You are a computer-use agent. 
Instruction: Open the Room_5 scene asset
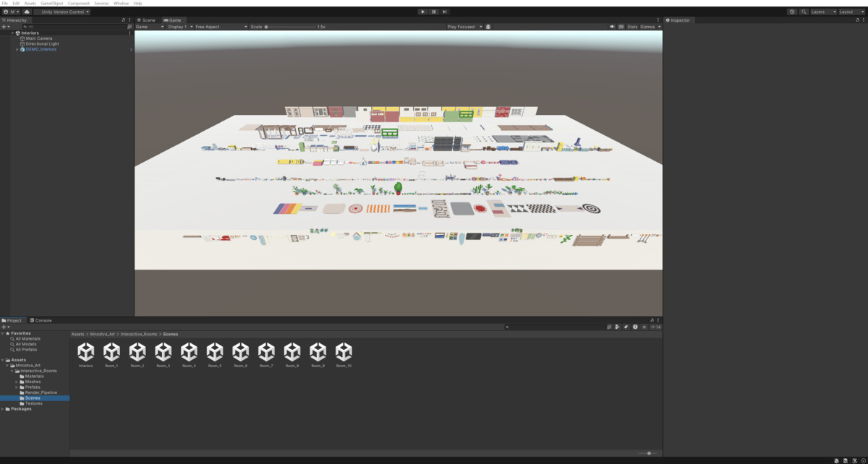[215, 353]
